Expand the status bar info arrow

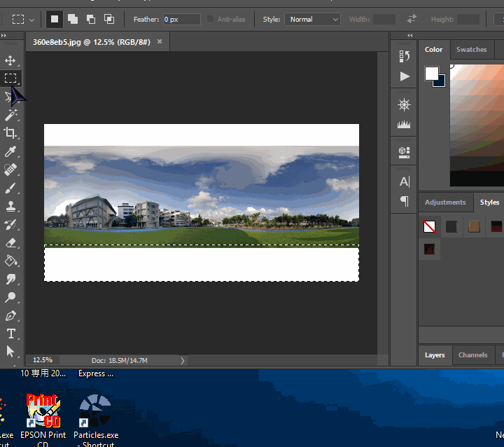(183, 360)
